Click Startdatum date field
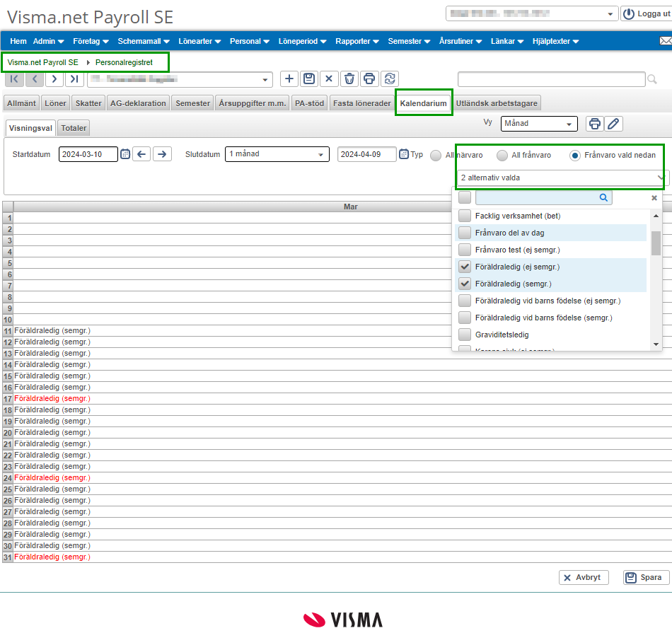 88,154
